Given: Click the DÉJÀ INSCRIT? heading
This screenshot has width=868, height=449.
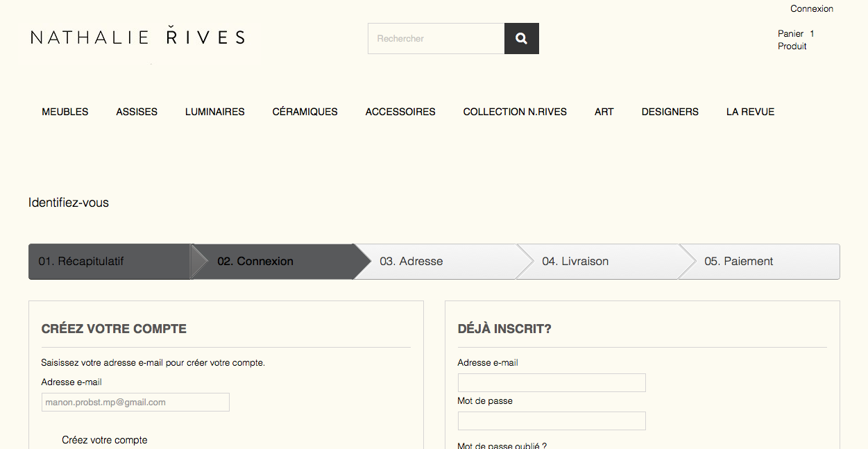Looking at the screenshot, I should (504, 329).
